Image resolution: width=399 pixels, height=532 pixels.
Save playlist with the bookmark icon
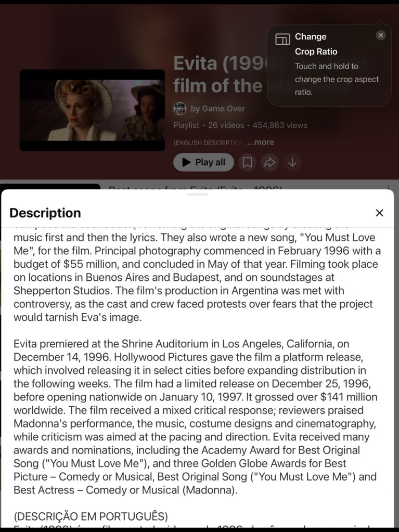click(x=248, y=162)
